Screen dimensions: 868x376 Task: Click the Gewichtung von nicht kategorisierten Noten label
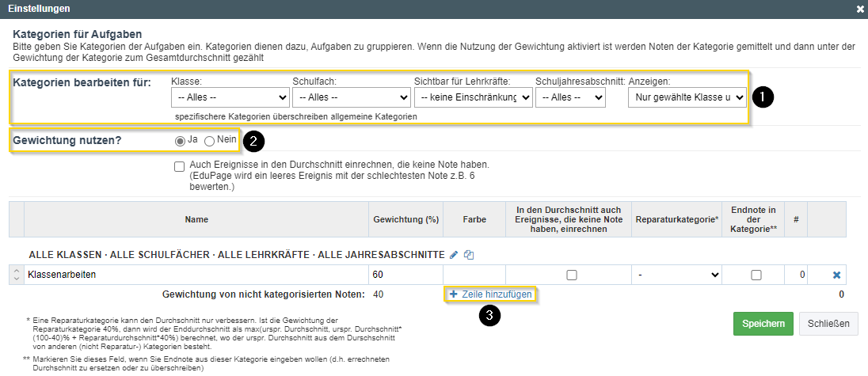click(x=264, y=294)
